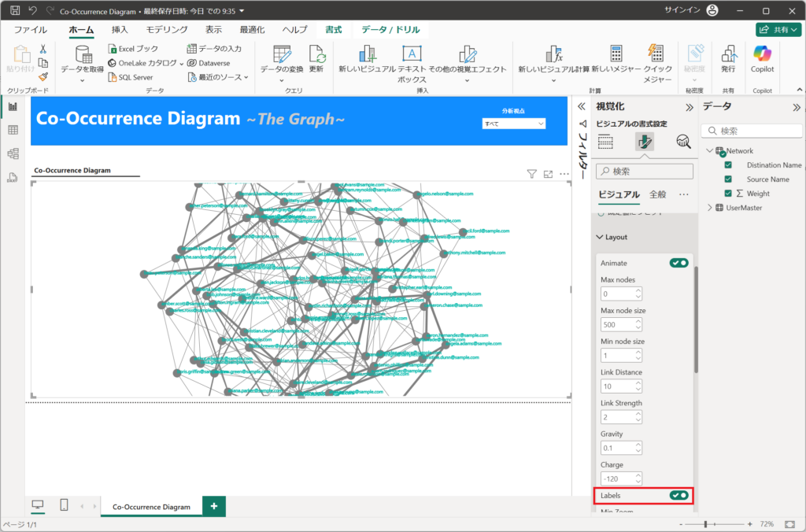Image resolution: width=806 pixels, height=532 pixels.
Task: Turn off the Labels toggle
Action: click(678, 495)
